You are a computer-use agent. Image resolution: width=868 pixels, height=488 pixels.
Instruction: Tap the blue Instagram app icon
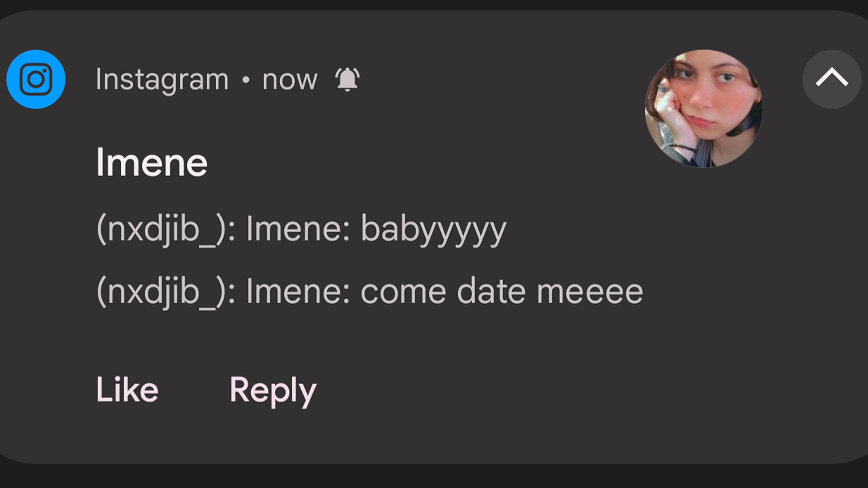[x=36, y=80]
